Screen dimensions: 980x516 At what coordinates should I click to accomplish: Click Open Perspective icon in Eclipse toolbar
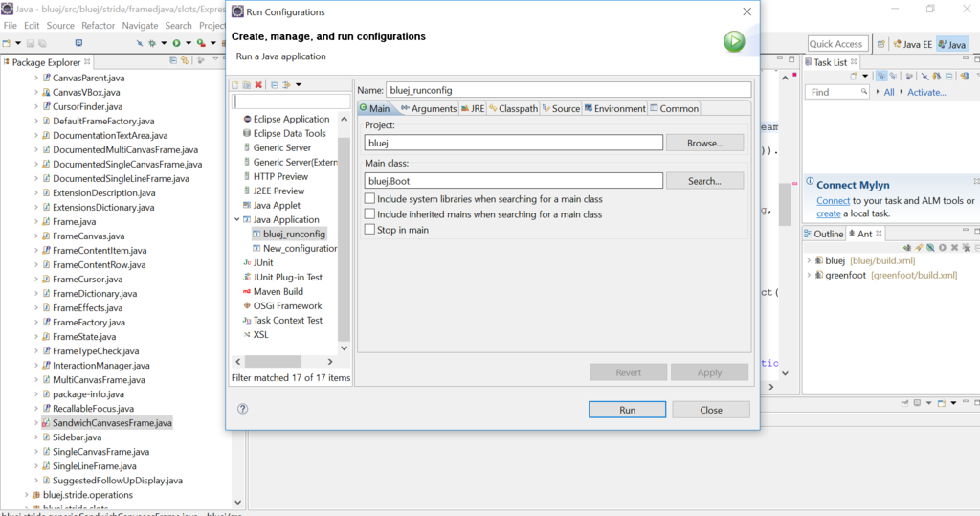(x=880, y=44)
